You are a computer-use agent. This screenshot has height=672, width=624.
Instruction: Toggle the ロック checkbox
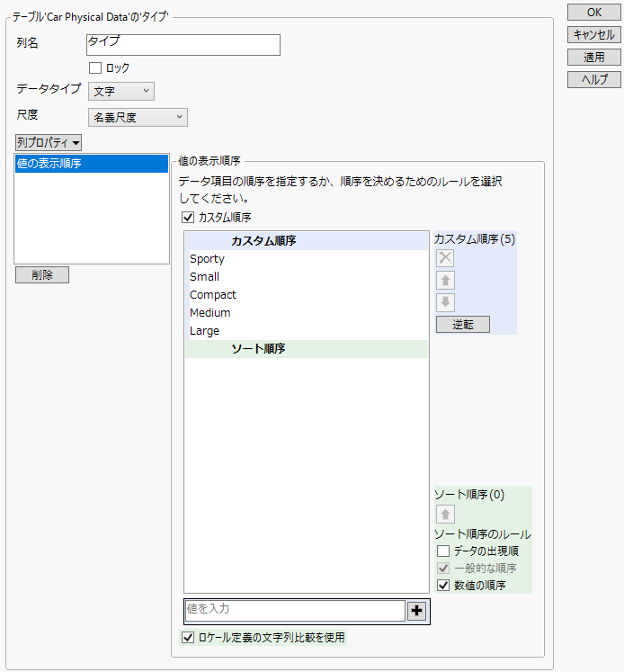point(95,68)
